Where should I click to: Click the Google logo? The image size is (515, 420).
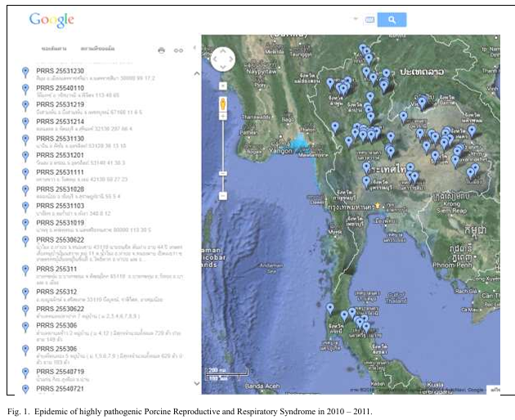coord(51,20)
